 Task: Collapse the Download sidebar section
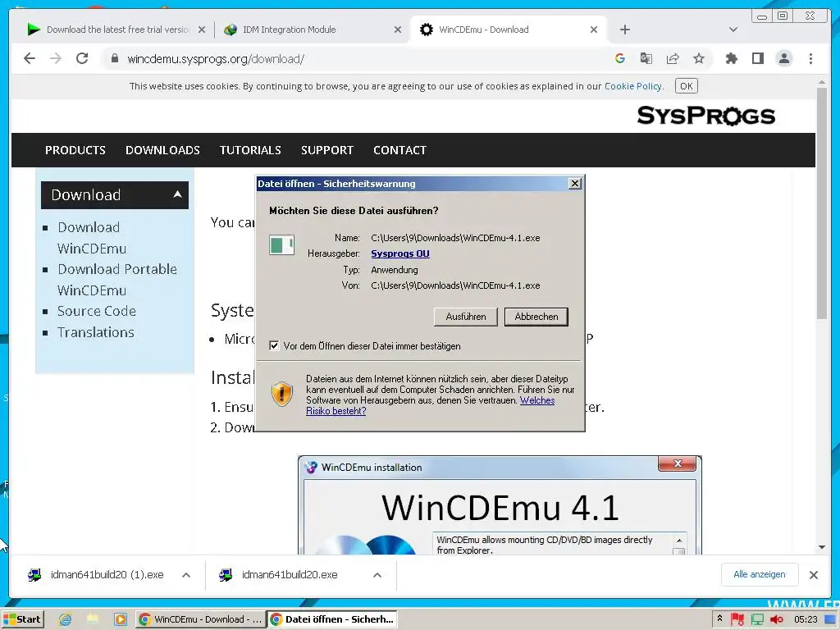115,195
